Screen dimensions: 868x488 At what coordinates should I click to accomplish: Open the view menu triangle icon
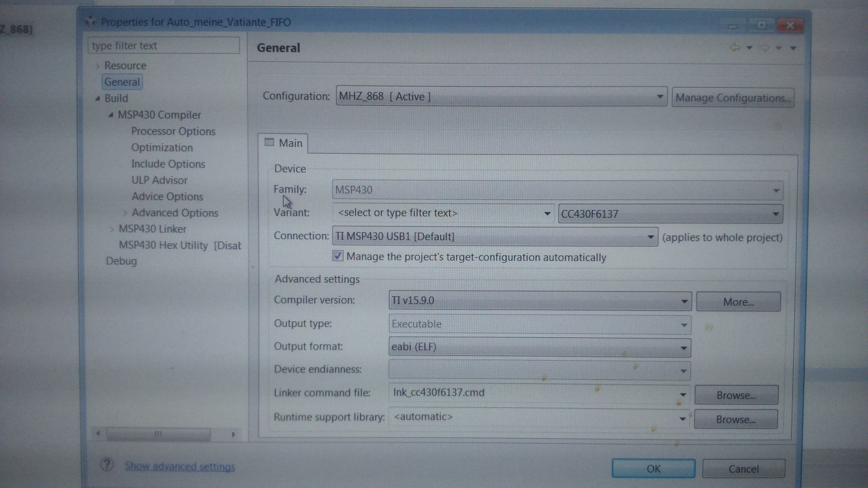coord(793,48)
